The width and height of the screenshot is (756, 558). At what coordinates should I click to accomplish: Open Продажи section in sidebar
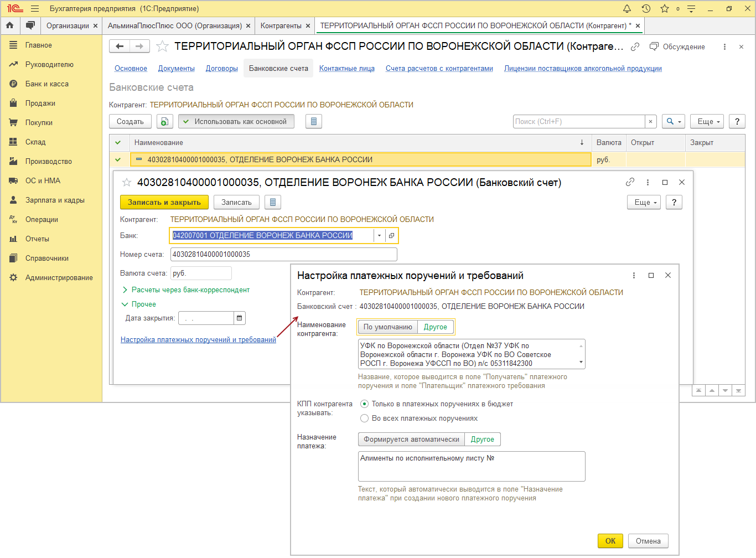point(40,104)
